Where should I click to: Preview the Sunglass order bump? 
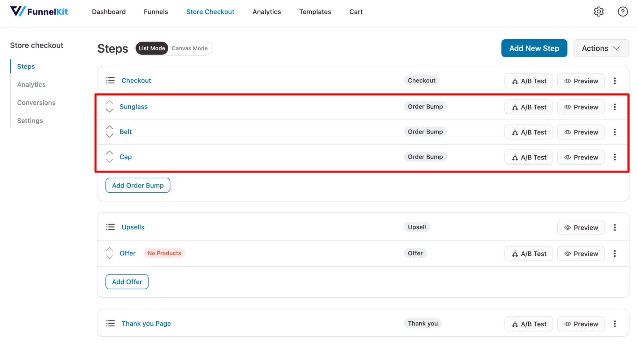581,107
